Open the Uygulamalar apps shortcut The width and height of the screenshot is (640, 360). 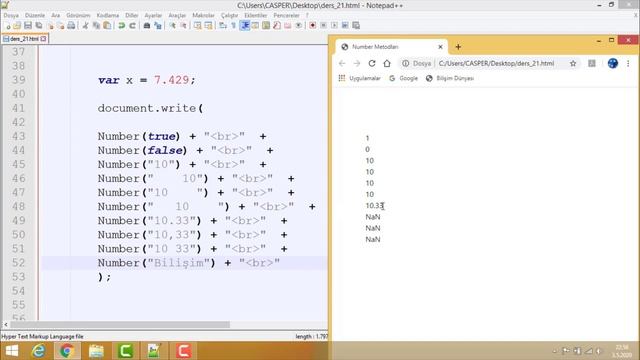(360, 78)
